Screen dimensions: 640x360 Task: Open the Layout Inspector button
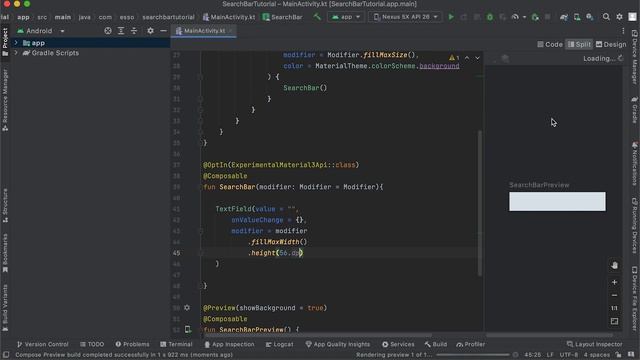coord(594,344)
